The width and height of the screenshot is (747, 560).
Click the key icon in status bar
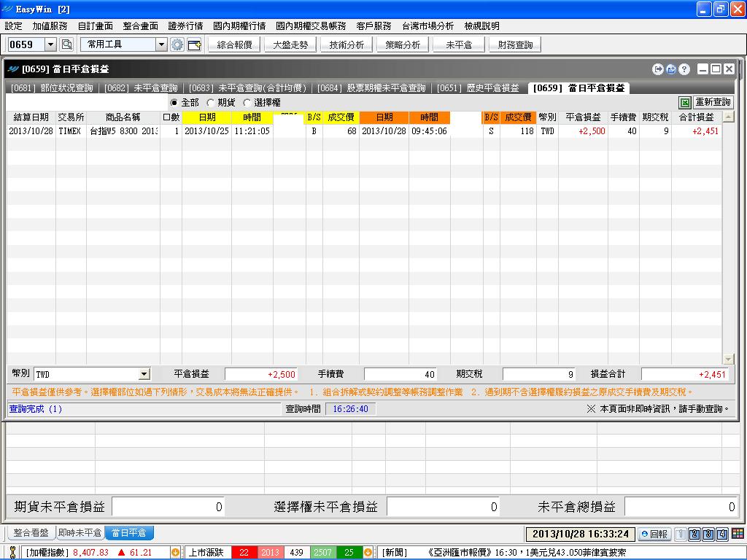tap(12, 553)
